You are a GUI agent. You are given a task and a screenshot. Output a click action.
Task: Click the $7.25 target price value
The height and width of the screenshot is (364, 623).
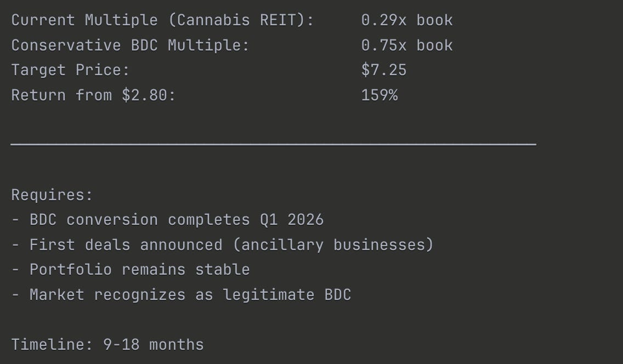coord(384,70)
